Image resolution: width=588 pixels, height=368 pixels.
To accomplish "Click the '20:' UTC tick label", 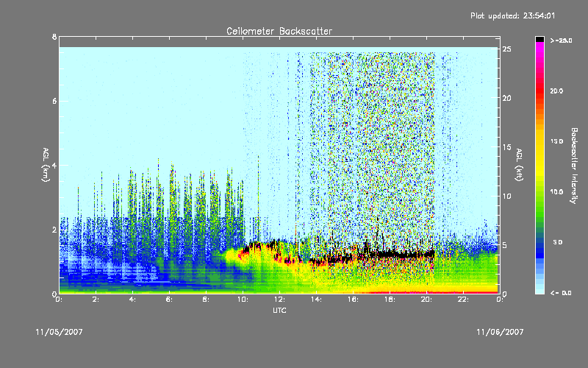I will point(426,300).
